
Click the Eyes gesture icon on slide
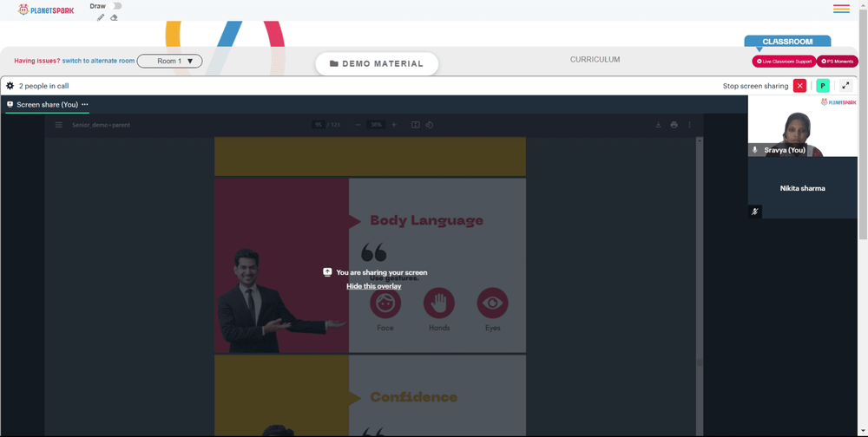coord(493,303)
